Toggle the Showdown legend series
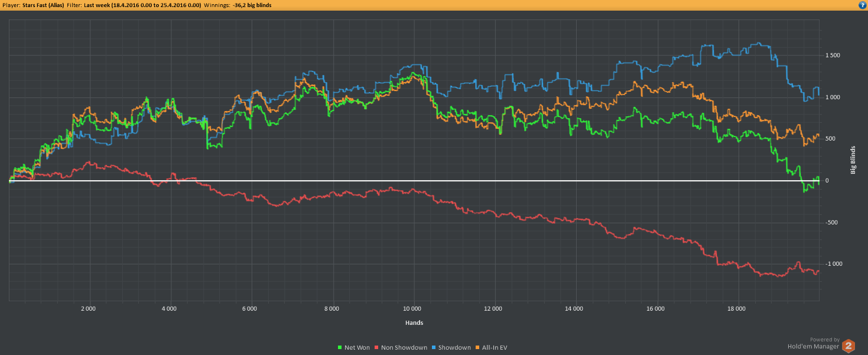 [x=452, y=347]
